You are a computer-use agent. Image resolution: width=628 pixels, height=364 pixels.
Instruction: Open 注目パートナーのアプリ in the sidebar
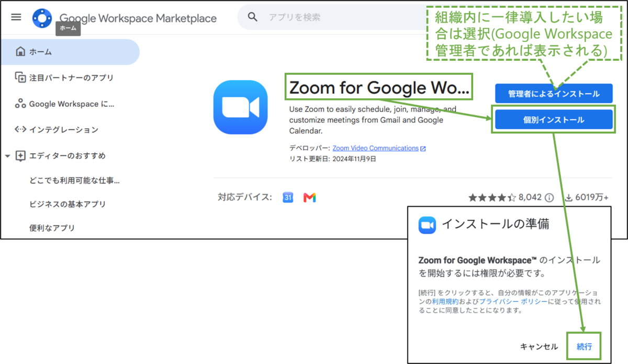(x=70, y=78)
